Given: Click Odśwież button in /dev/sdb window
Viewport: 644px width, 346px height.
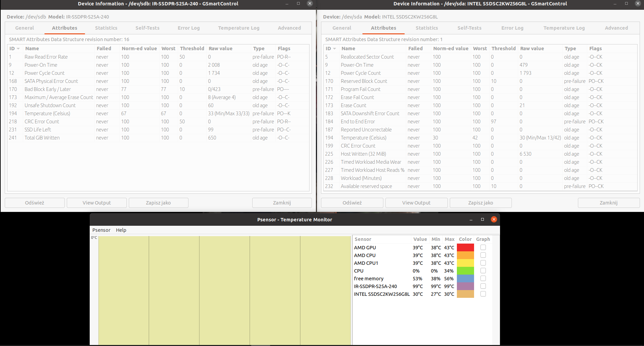Looking at the screenshot, I should point(35,203).
